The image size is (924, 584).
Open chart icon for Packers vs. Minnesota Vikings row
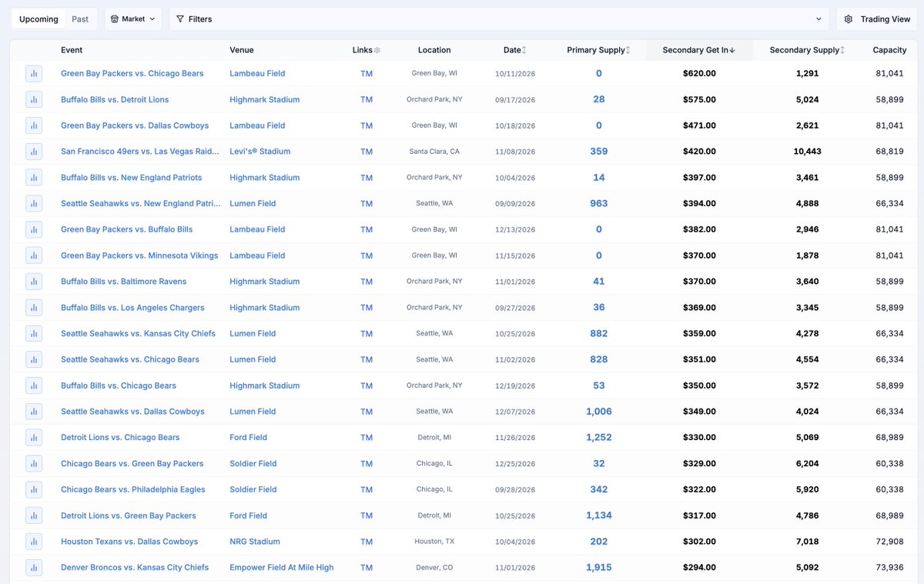coord(34,255)
